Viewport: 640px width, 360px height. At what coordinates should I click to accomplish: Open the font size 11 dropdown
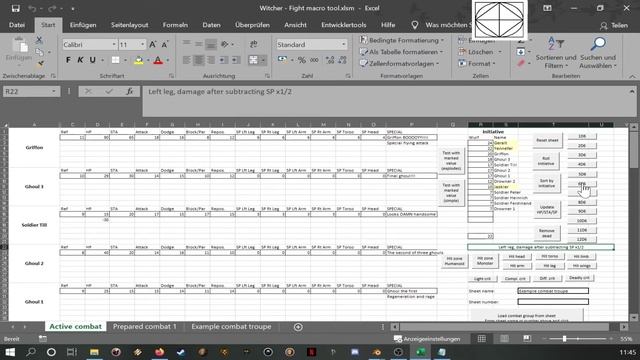coord(142,44)
